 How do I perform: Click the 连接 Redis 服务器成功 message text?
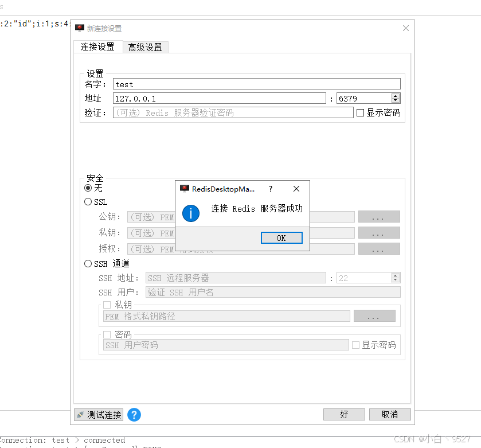click(257, 209)
